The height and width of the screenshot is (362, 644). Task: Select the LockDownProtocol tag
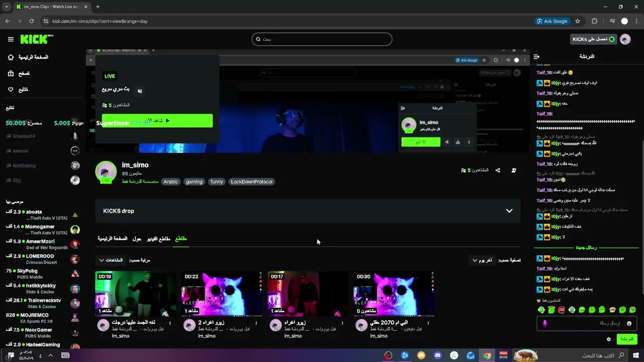(252, 182)
